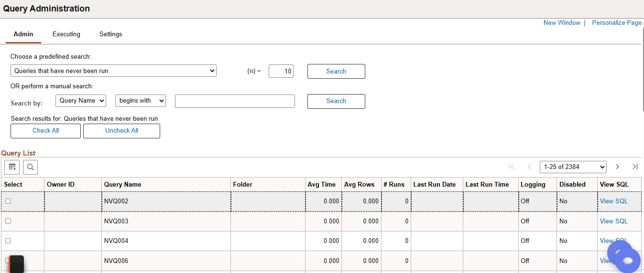Expand the 1-25 of 2384 rows dropdown

pyautogui.click(x=573, y=167)
